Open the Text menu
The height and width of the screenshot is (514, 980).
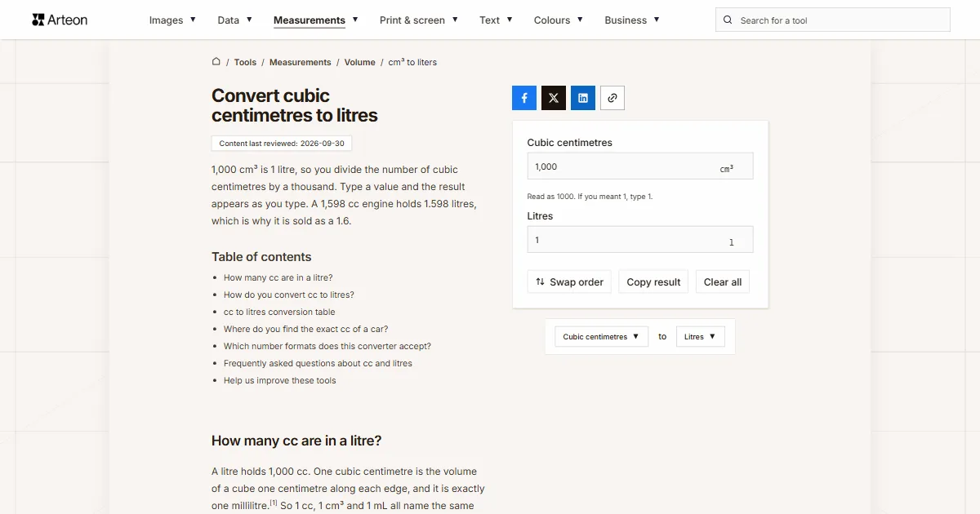point(497,20)
